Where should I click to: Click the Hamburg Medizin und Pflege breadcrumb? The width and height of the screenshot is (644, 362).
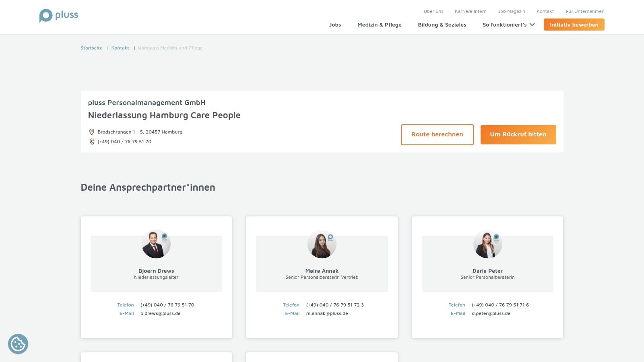coord(170,48)
